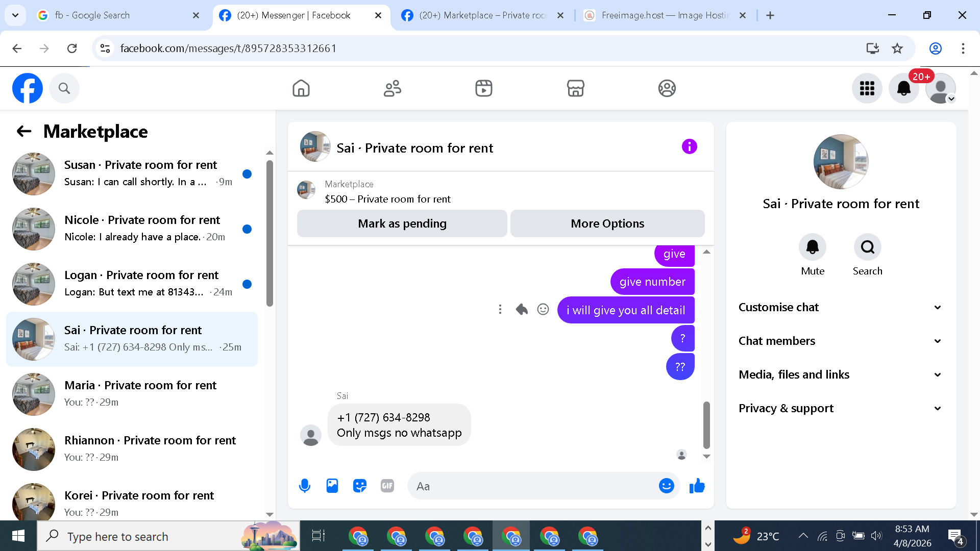Image resolution: width=980 pixels, height=551 pixels.
Task: Click the voice clip microphone icon
Action: point(305,486)
